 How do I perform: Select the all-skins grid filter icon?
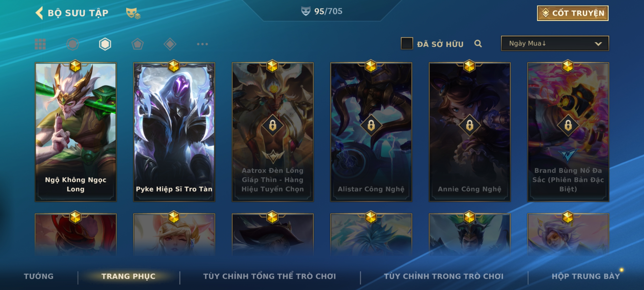click(40, 44)
